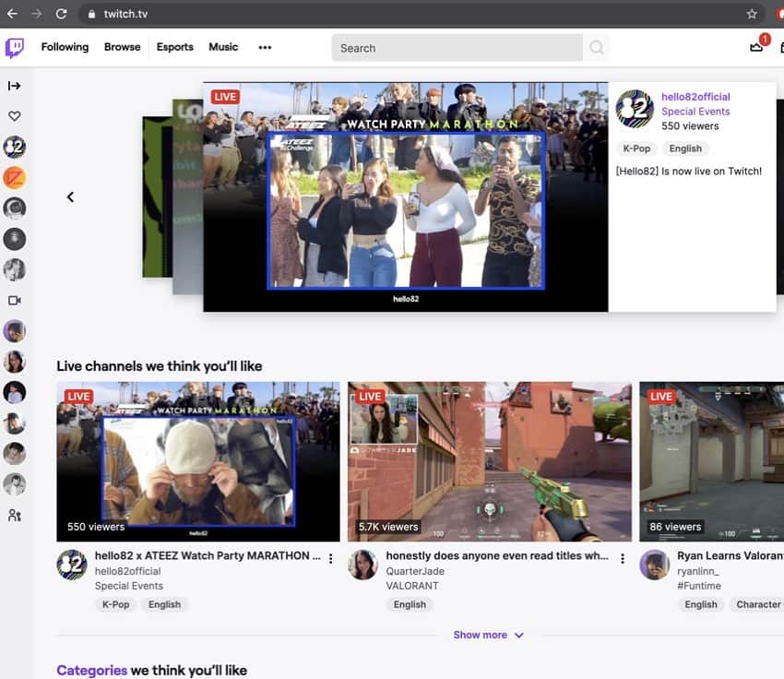Image resolution: width=784 pixels, height=679 pixels.
Task: Select the K-Pop tag in the featured panel
Action: point(636,149)
